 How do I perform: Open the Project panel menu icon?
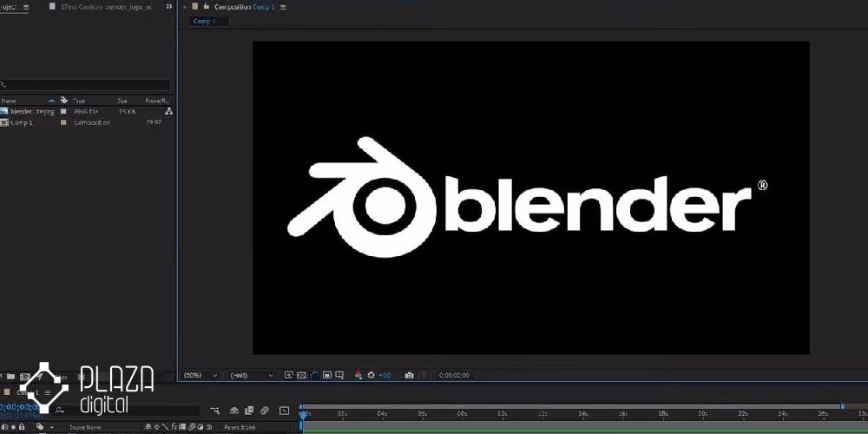27,7
